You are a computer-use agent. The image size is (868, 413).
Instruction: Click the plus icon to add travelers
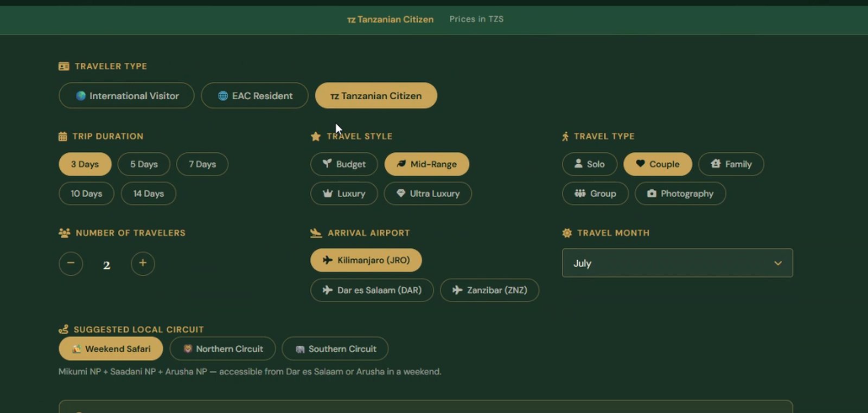[143, 263]
